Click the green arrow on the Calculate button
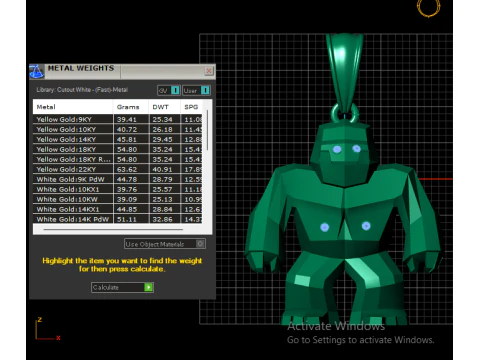The height and width of the screenshot is (360, 480). coord(148,287)
